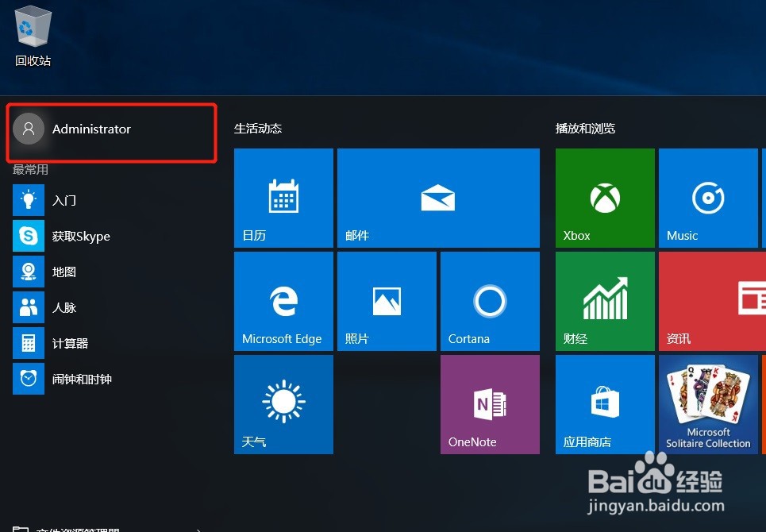Launch the 人脉 People app
This screenshot has height=532, width=766.
[64, 307]
